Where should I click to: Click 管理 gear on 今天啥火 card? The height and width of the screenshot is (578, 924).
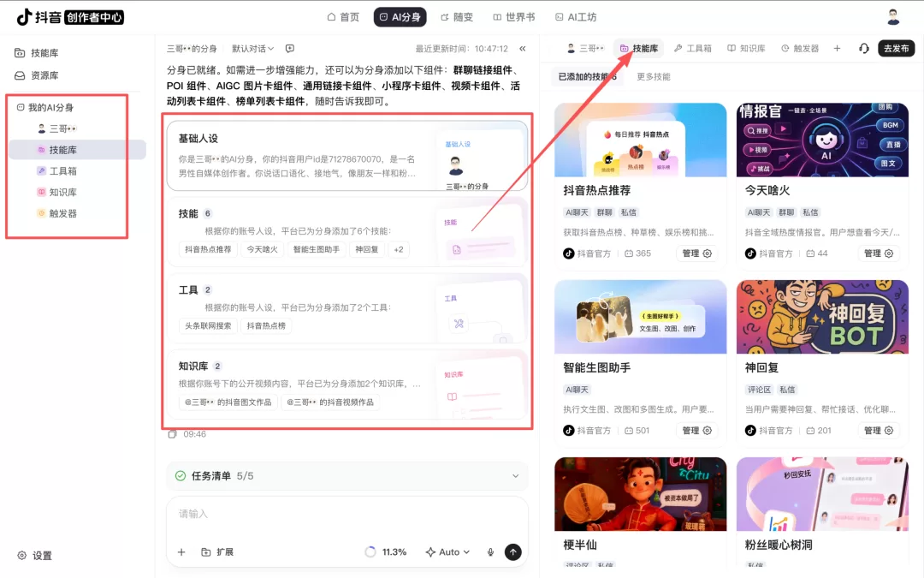click(x=879, y=253)
